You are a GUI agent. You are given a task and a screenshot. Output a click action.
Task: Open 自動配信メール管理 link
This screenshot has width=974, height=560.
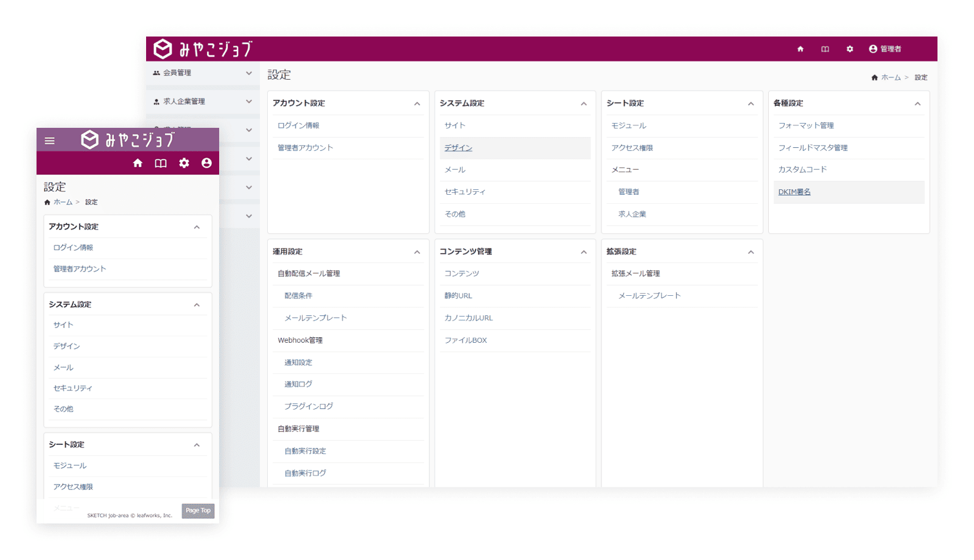pyautogui.click(x=309, y=273)
